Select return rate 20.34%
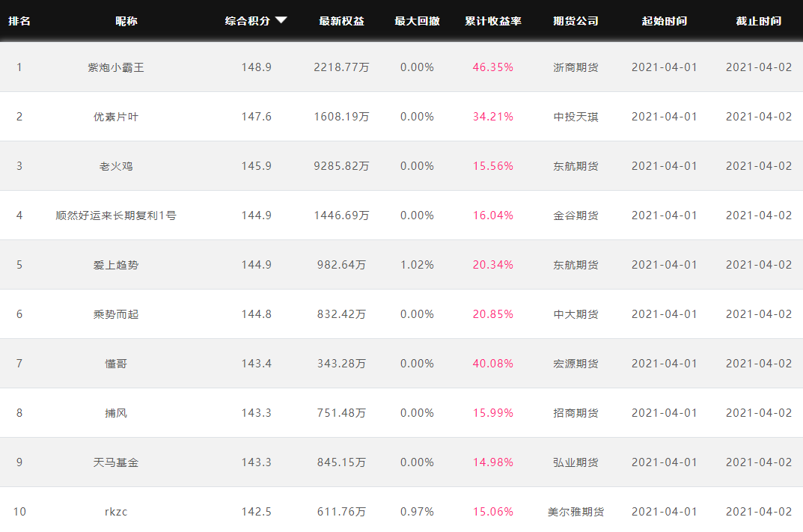This screenshot has height=532, width=803. 493,265
